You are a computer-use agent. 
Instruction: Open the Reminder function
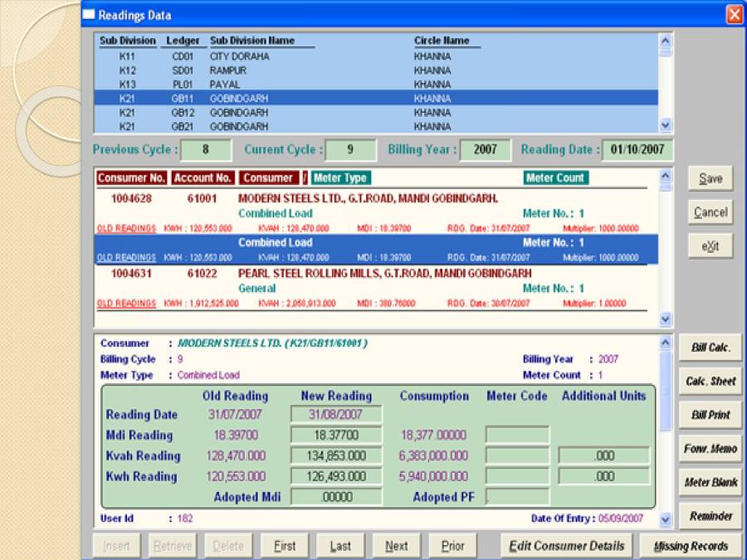pyautogui.click(x=710, y=515)
